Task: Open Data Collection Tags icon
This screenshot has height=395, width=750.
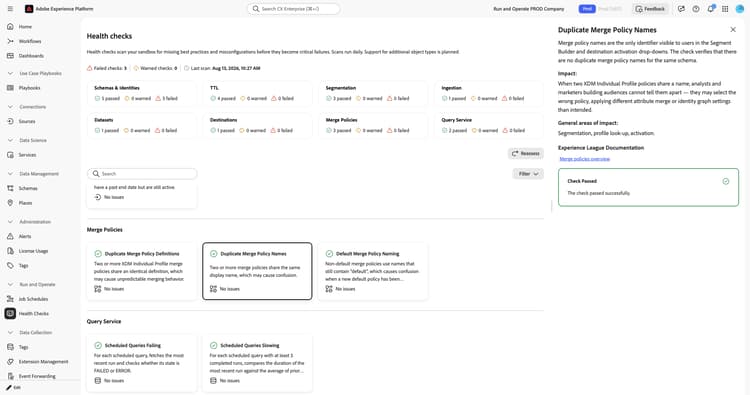Action: pyautogui.click(x=10, y=347)
